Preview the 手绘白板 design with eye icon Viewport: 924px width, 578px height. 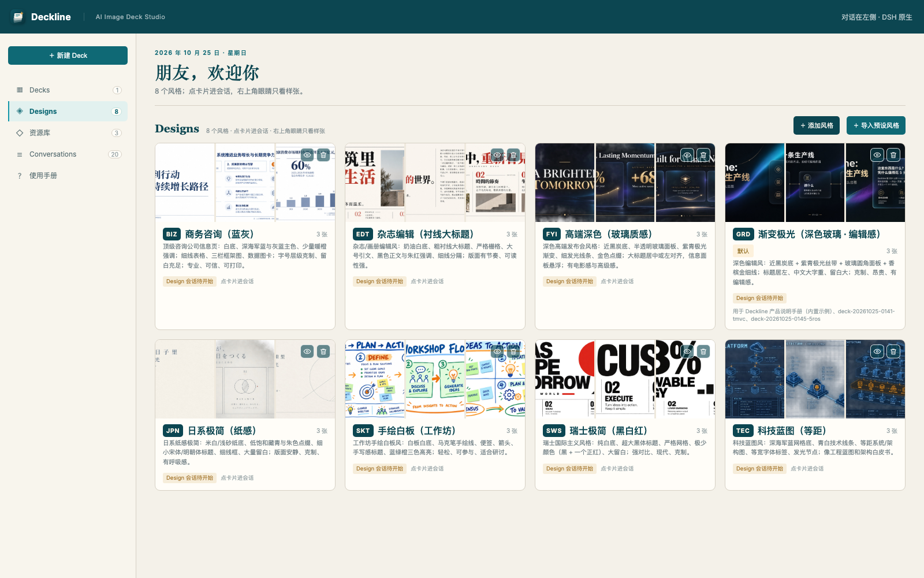coord(497,351)
